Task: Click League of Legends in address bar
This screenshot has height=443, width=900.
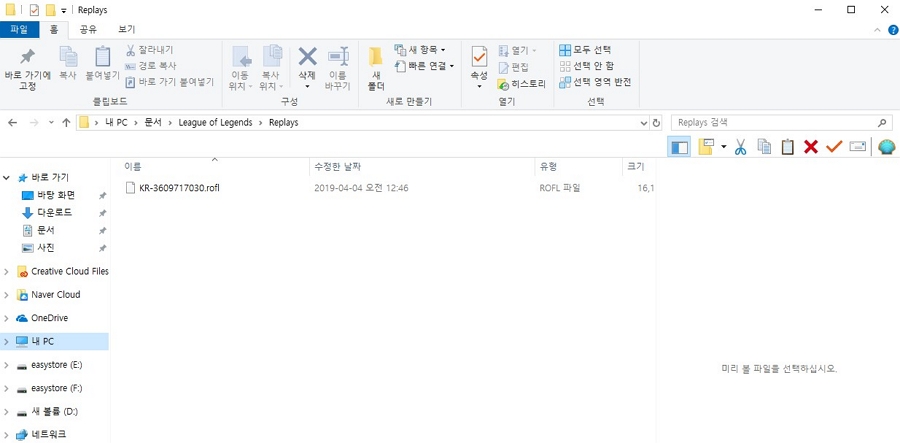Action: pos(215,122)
